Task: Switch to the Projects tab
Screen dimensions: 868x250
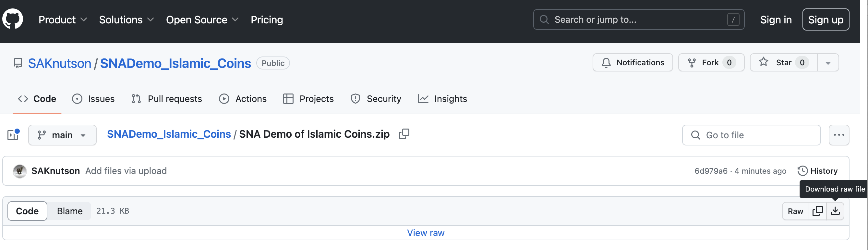Action: click(308, 98)
